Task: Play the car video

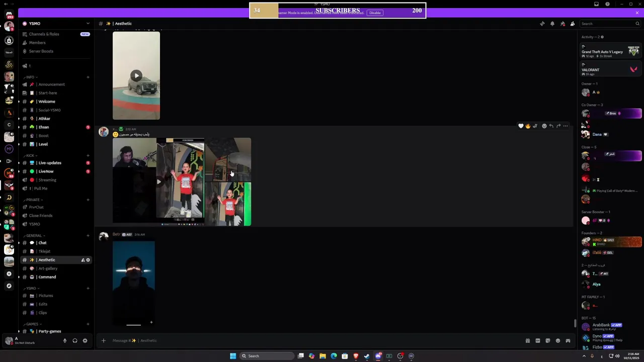Action: (x=136, y=76)
